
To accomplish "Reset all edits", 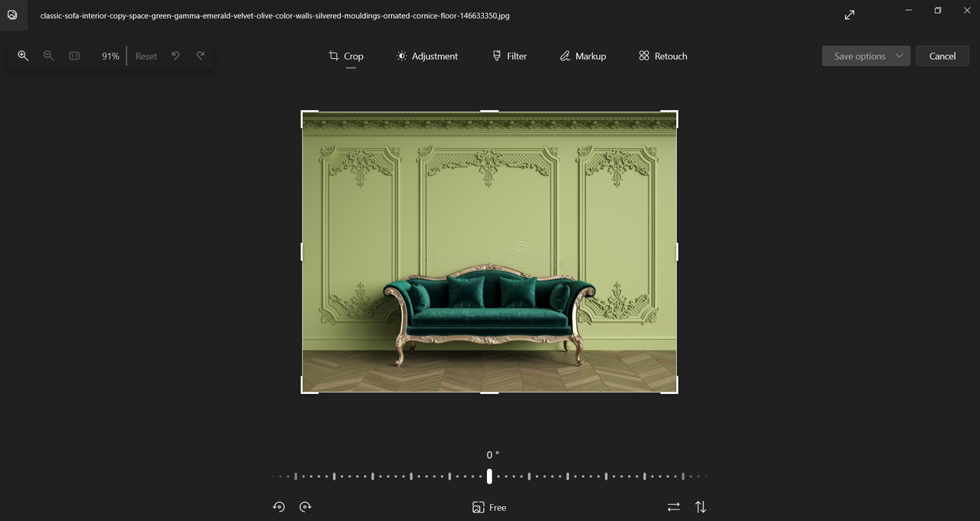I will click(146, 57).
